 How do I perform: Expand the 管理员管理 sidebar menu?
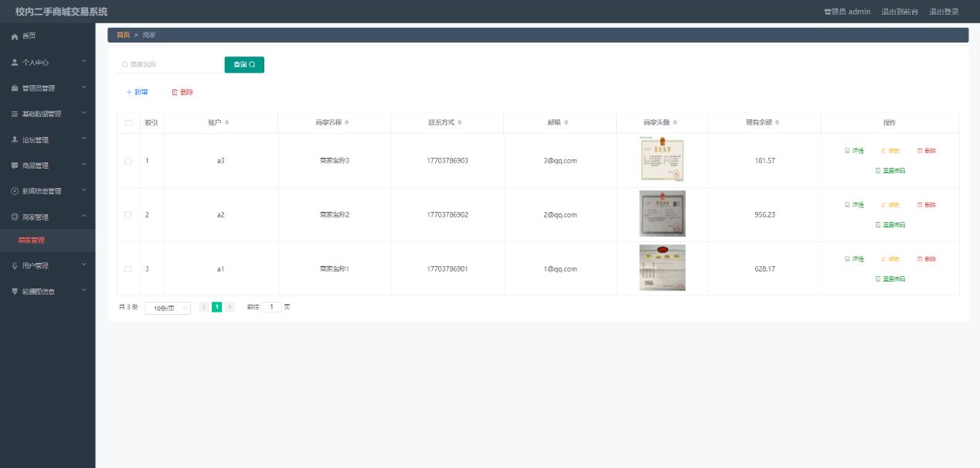(x=47, y=88)
